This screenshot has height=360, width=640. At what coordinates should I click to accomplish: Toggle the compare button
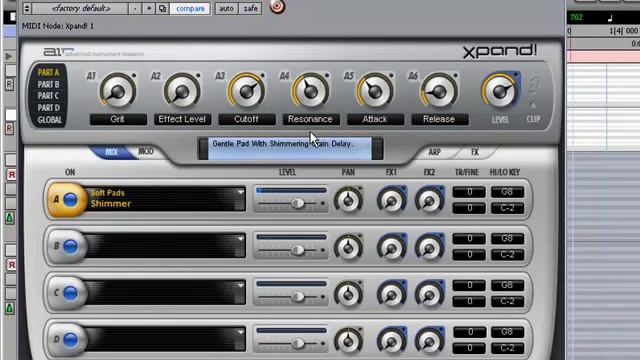(190, 8)
